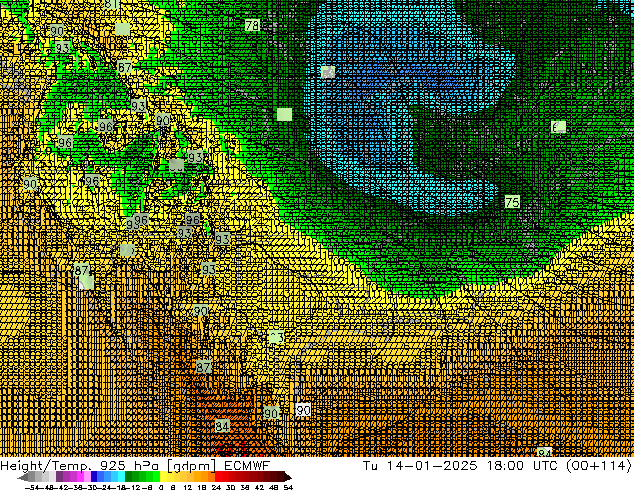Select the date "14-01-2025"
The height and width of the screenshot is (490, 634).
pos(431,466)
